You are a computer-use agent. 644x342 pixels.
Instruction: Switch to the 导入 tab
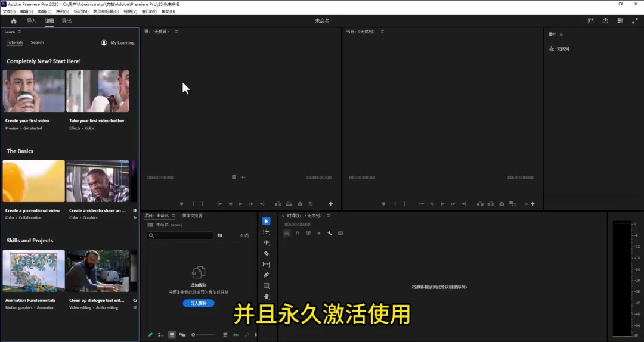(32, 21)
